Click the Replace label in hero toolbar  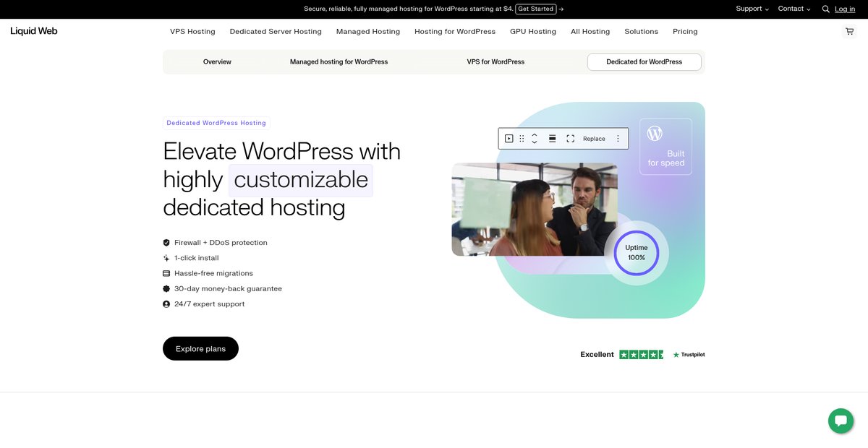coord(594,139)
